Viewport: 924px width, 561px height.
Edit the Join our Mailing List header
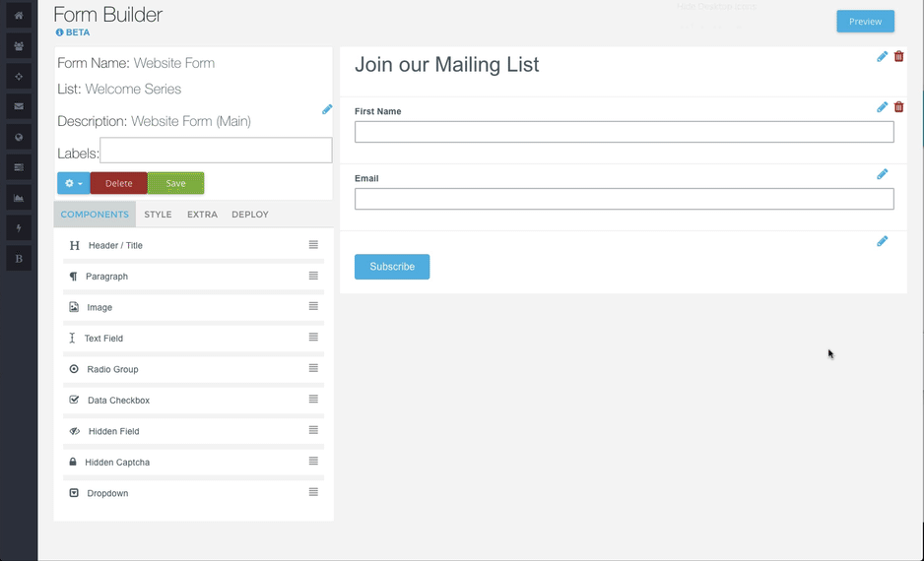(882, 57)
